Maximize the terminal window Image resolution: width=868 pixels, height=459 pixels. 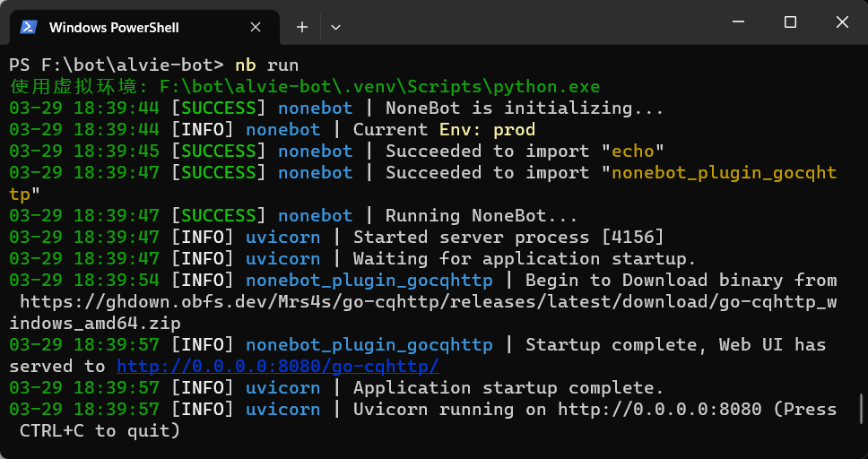790,22
